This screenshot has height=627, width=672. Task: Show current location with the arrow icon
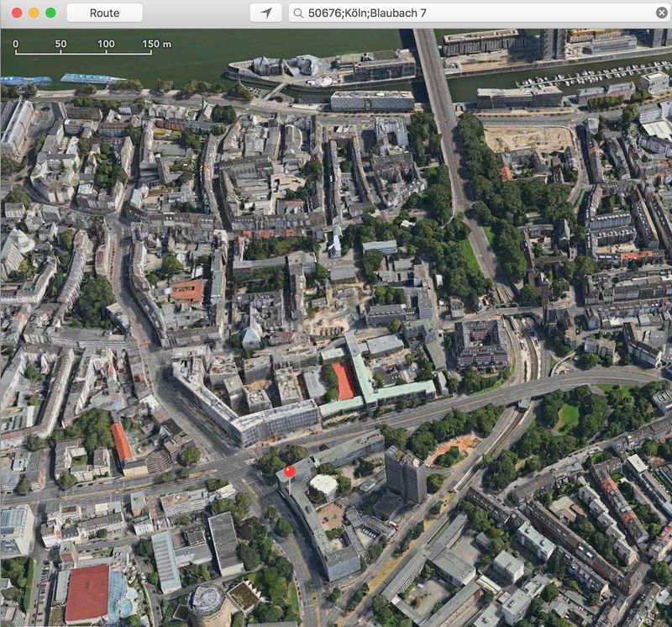coord(266,13)
